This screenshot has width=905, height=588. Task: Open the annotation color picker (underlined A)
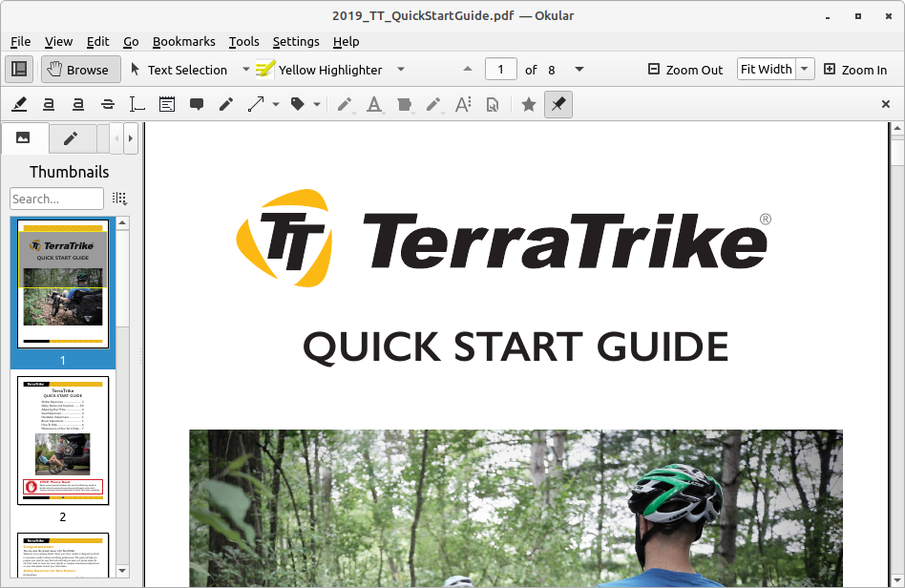(x=374, y=104)
